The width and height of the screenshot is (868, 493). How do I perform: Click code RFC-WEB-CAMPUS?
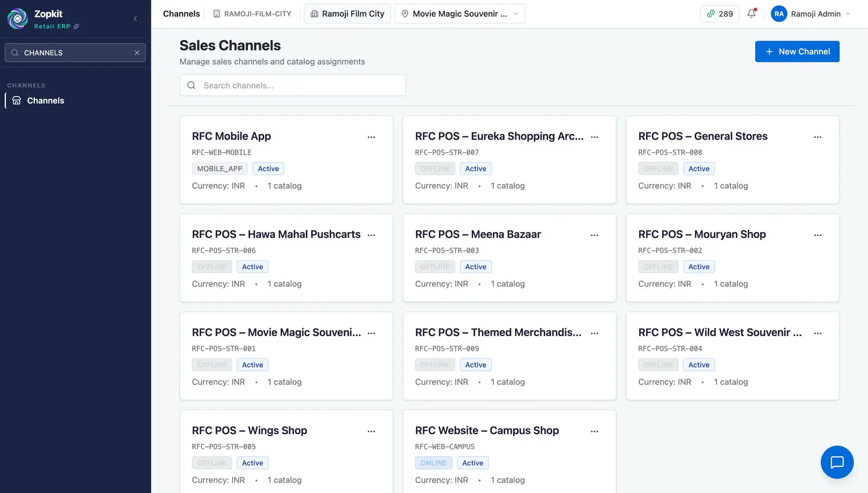445,447
